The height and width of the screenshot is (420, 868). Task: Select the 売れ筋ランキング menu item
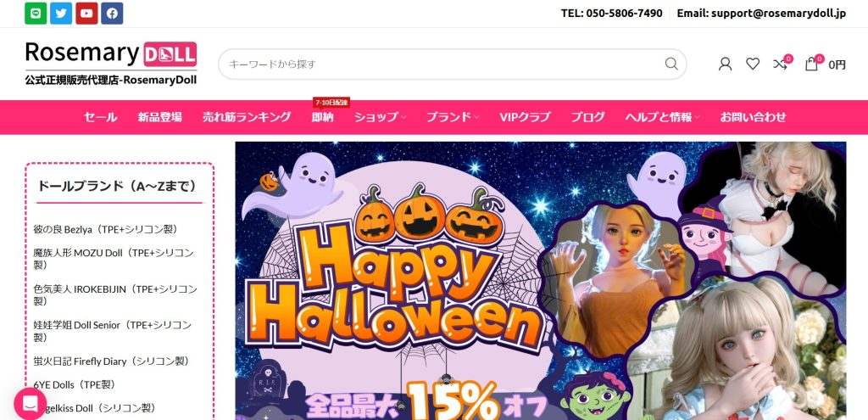coord(247,117)
